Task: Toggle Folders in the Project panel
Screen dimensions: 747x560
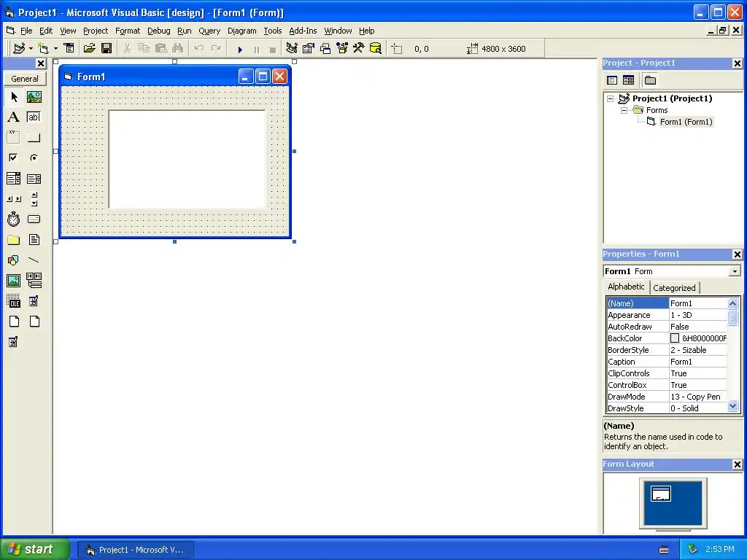Action: tap(650, 80)
